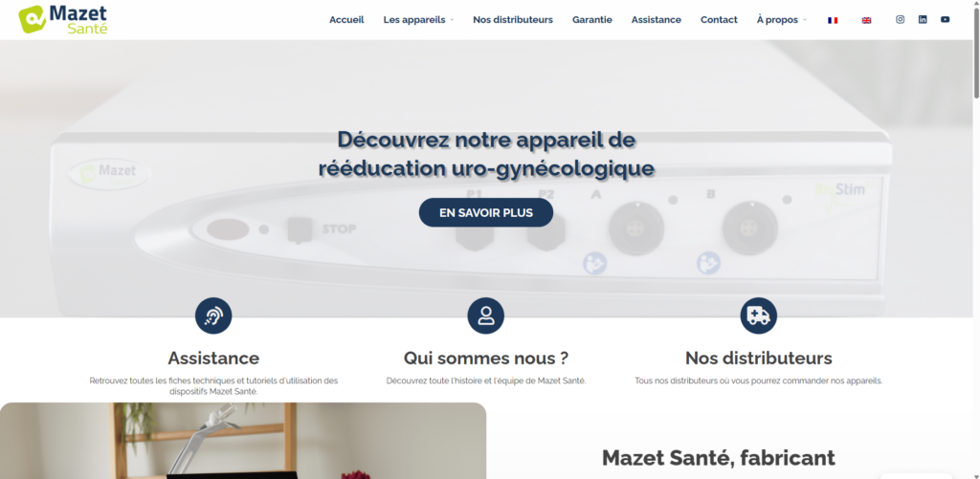Image resolution: width=980 pixels, height=479 pixels.
Task: Switch language via the UK flag
Action: (866, 20)
